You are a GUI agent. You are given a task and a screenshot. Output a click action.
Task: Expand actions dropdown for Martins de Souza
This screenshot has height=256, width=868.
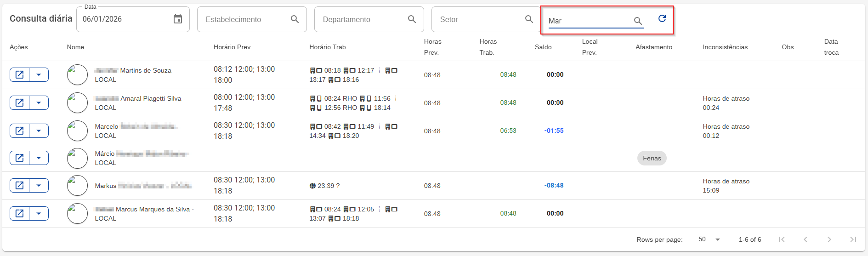click(39, 74)
